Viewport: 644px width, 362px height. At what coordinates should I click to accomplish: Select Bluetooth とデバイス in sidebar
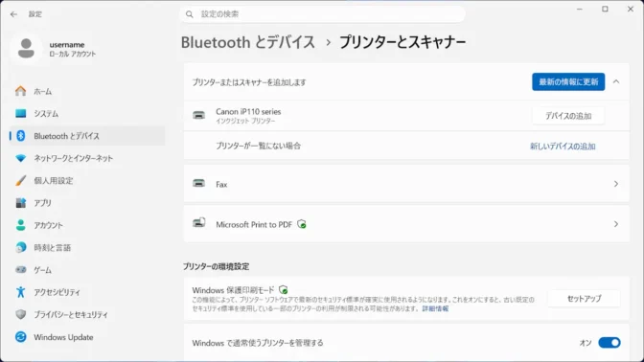(87, 136)
